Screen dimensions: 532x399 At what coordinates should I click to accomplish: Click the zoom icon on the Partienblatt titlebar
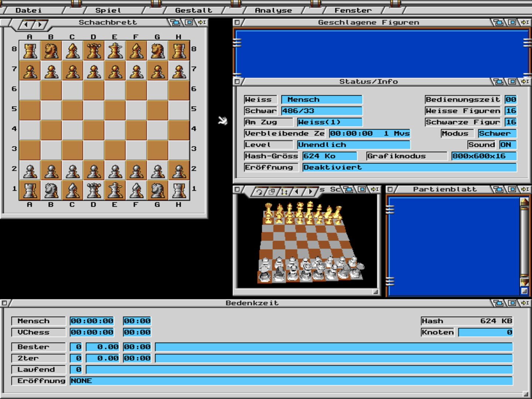click(x=512, y=189)
